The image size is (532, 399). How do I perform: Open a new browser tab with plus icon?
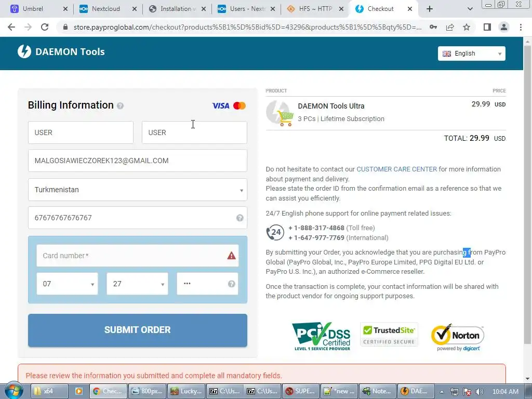pyautogui.click(x=430, y=9)
